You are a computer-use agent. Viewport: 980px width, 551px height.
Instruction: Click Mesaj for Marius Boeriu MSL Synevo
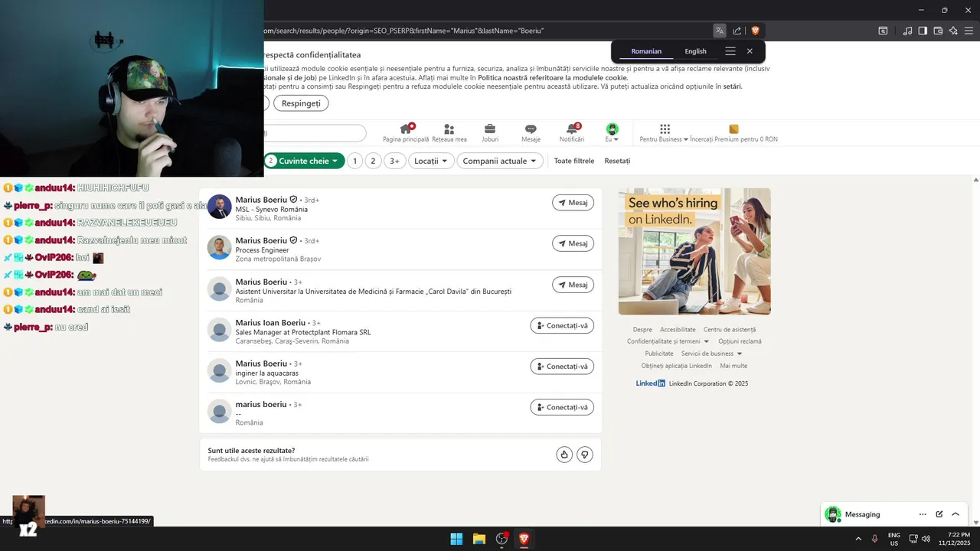tap(573, 203)
